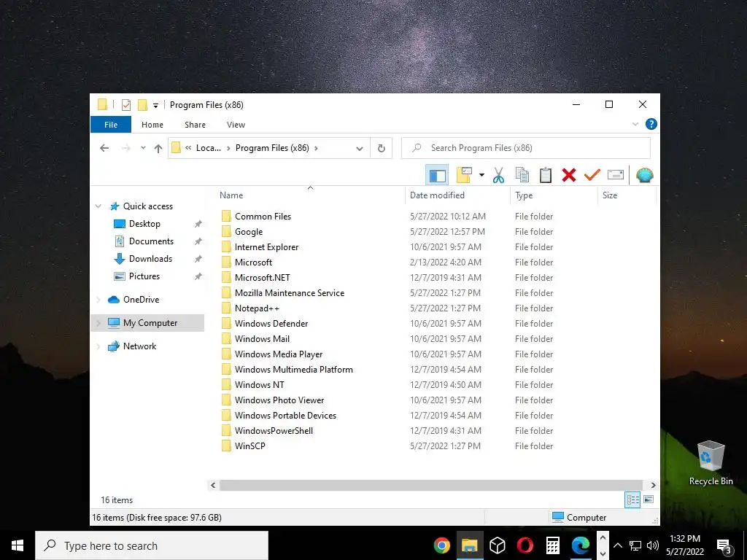Viewport: 747px width, 560px height.
Task: Open the Windows Start menu
Action: tap(18, 545)
